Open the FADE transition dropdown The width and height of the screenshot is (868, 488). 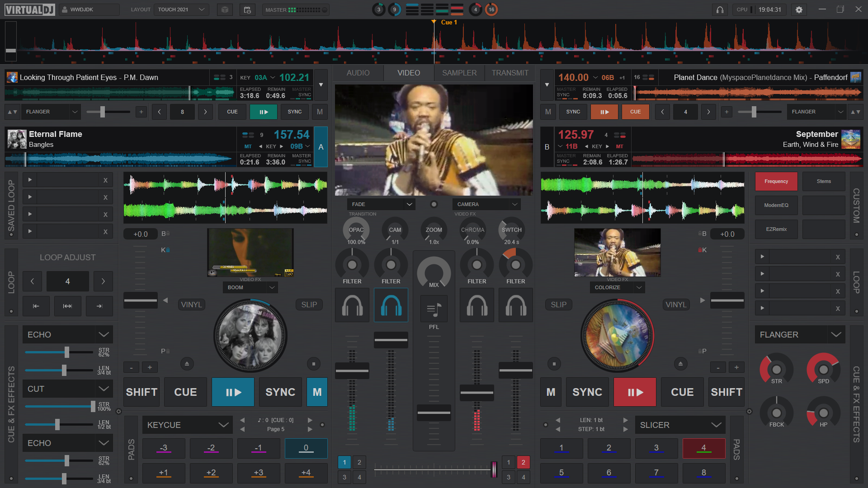[x=381, y=204]
